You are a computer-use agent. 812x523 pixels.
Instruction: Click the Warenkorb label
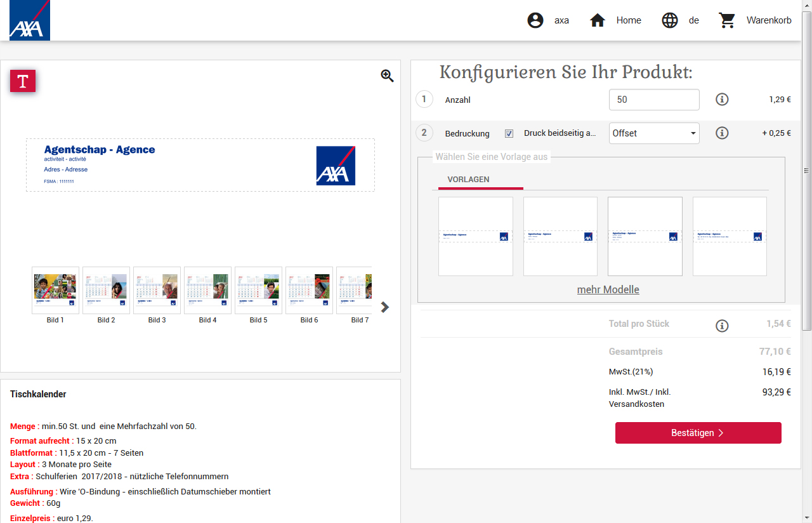point(769,20)
